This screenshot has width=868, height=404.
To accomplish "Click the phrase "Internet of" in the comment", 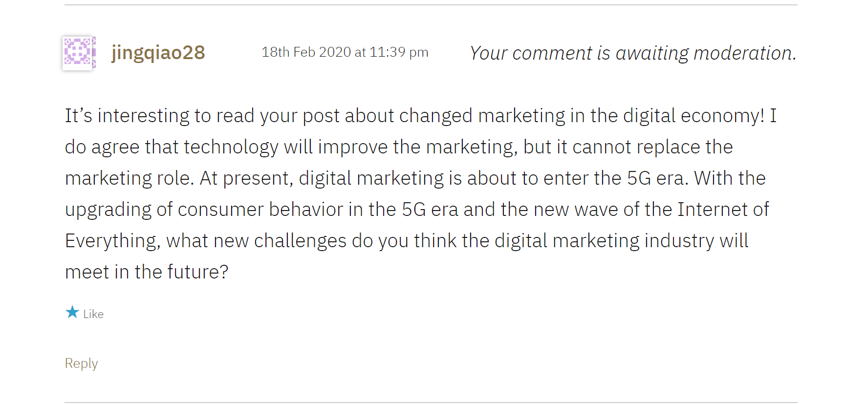I will pyautogui.click(x=723, y=210).
